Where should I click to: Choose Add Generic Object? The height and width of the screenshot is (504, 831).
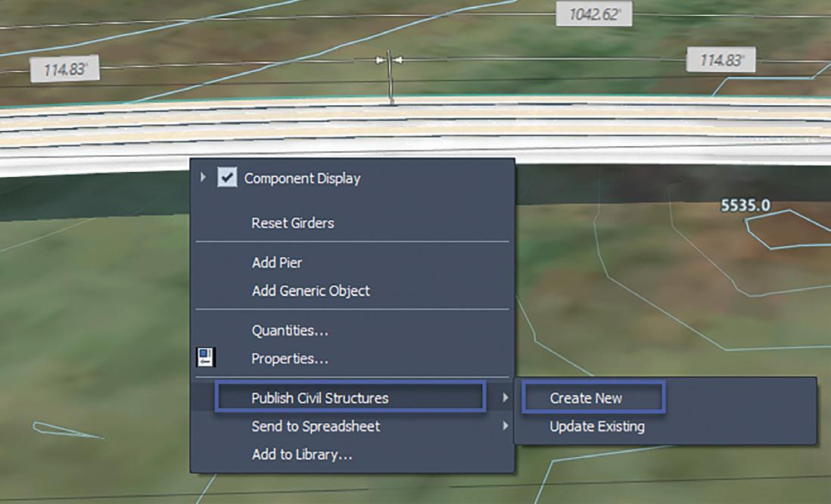310,291
